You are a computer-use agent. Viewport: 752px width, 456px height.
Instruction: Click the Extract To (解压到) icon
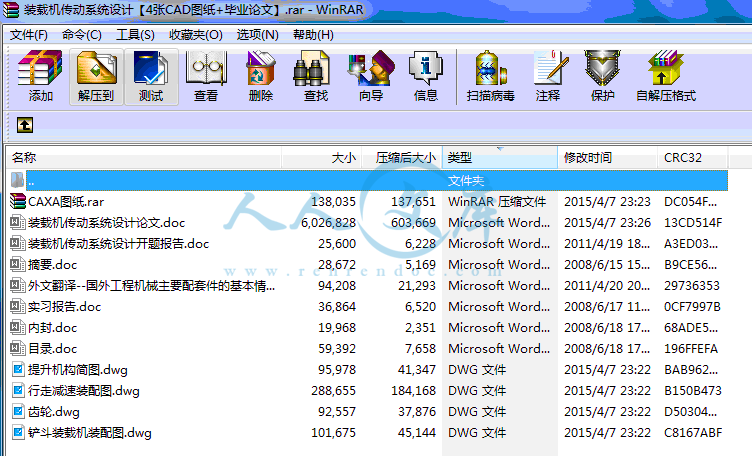pos(96,68)
